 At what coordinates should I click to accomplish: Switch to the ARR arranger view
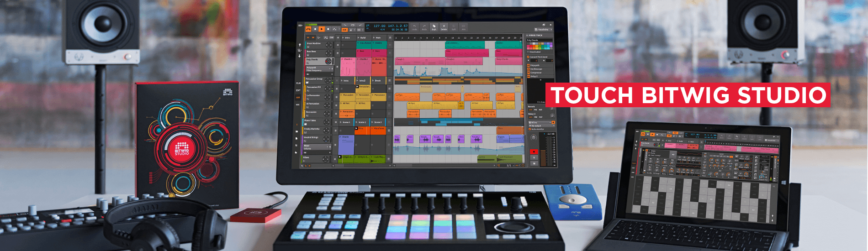[x=298, y=98]
